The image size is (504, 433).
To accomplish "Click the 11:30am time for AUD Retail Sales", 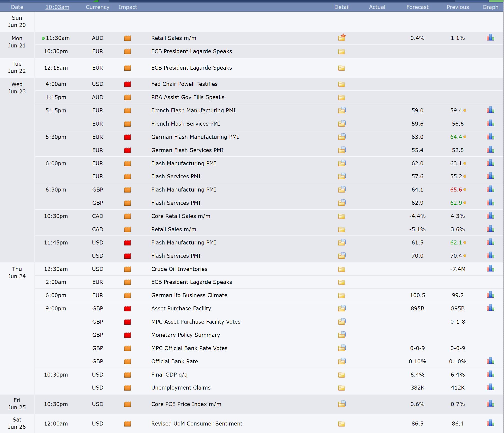I will pyautogui.click(x=58, y=38).
